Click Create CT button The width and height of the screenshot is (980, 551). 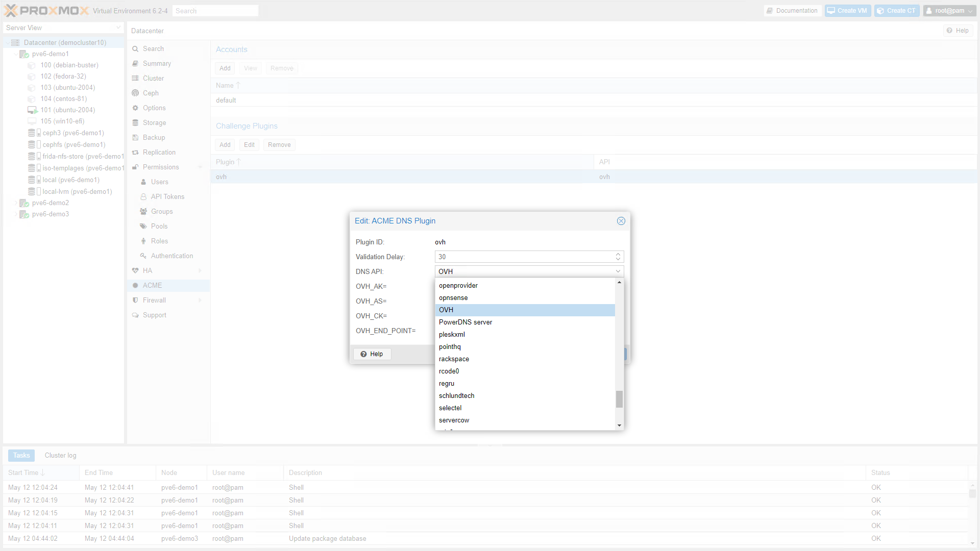click(896, 11)
